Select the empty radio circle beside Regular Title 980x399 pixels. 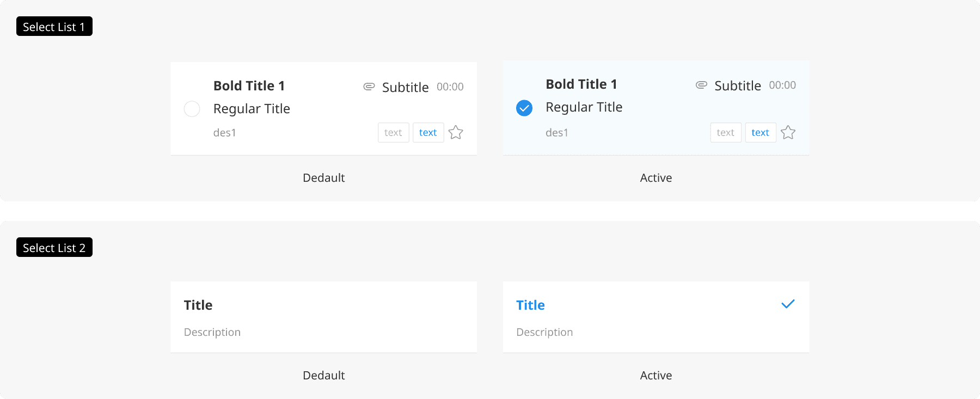pyautogui.click(x=192, y=109)
